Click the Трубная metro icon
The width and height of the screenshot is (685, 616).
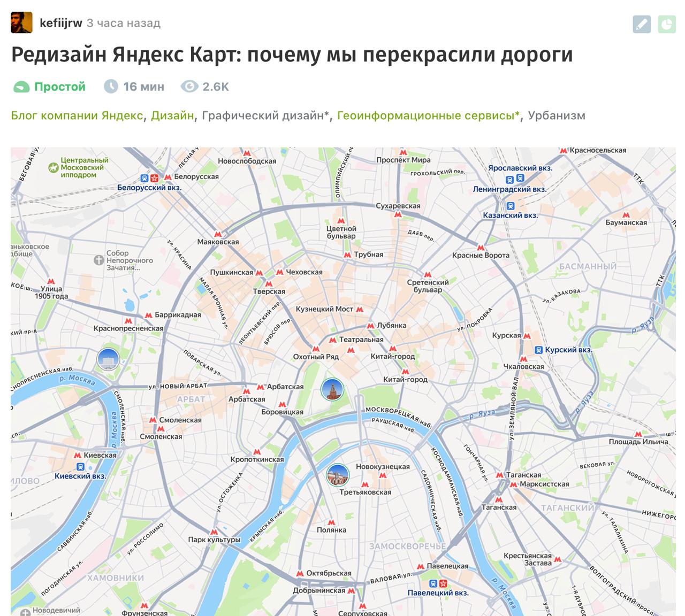point(347,255)
